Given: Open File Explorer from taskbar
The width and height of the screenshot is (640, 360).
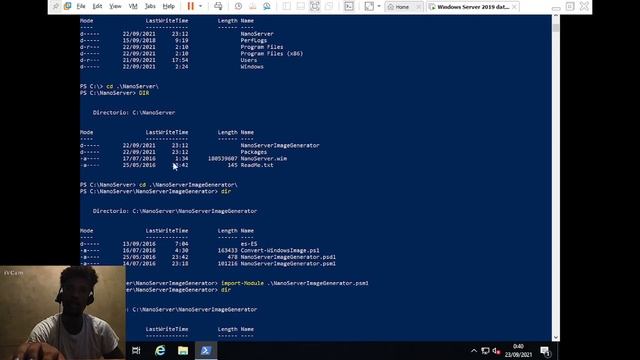Looking at the screenshot, I should 183,351.
